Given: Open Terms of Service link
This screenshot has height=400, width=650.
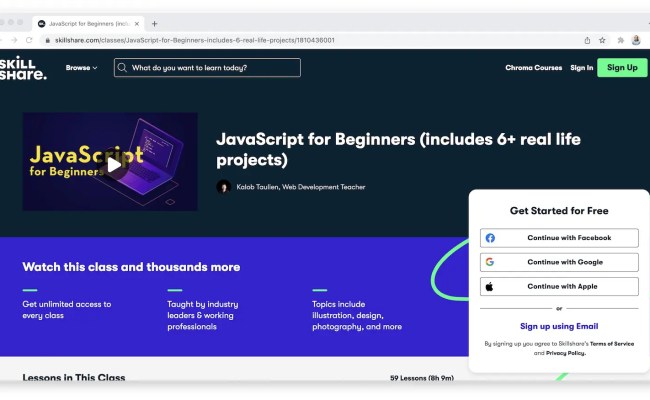Looking at the screenshot, I should (x=612, y=344).
